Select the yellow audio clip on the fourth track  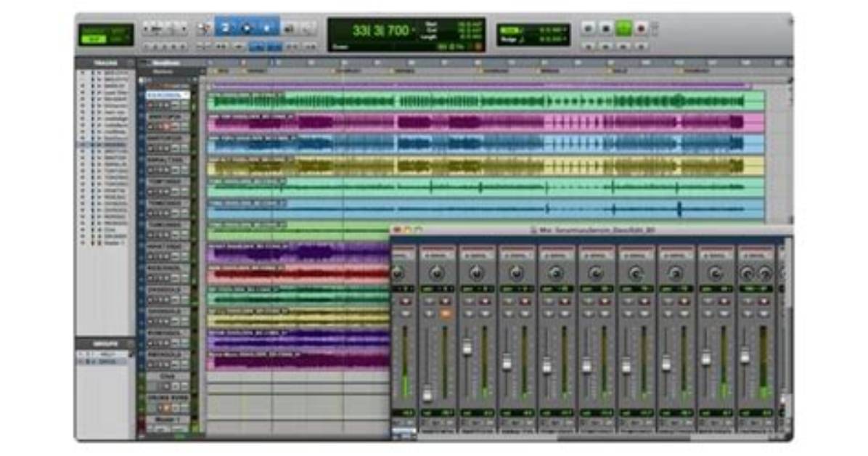[x=486, y=166]
